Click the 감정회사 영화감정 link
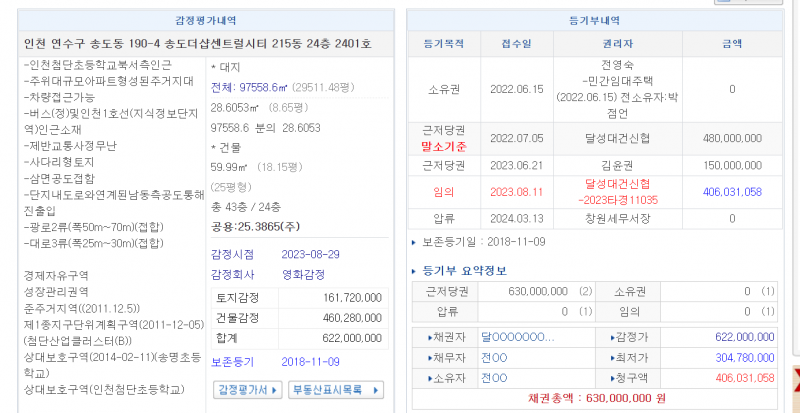 coord(302,274)
